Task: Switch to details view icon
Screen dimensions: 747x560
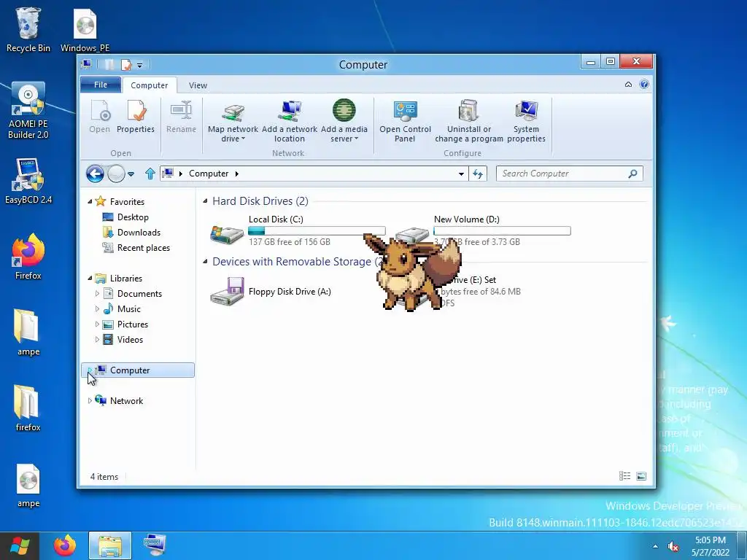Action: pos(624,475)
